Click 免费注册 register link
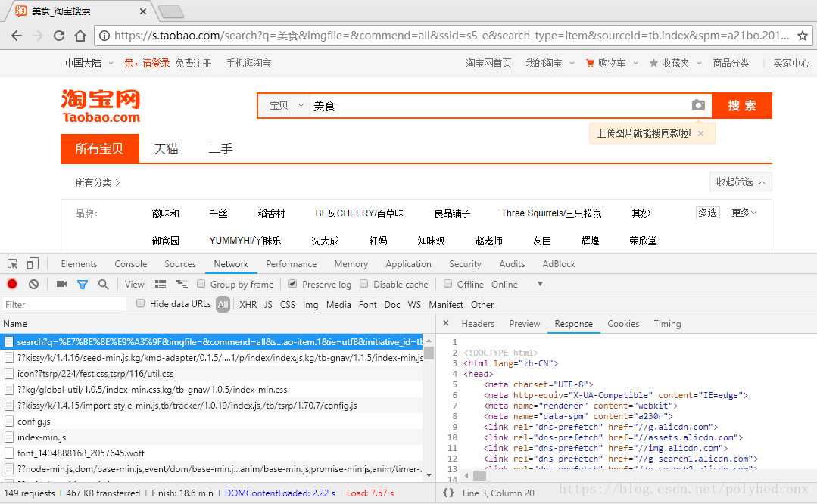The width and height of the screenshot is (817, 504). point(193,63)
